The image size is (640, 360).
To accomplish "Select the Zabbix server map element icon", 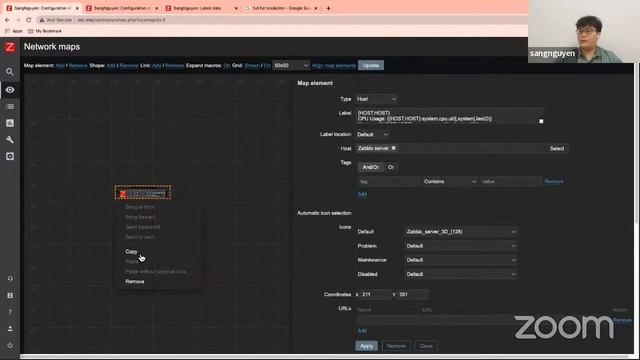I will click(x=143, y=193).
